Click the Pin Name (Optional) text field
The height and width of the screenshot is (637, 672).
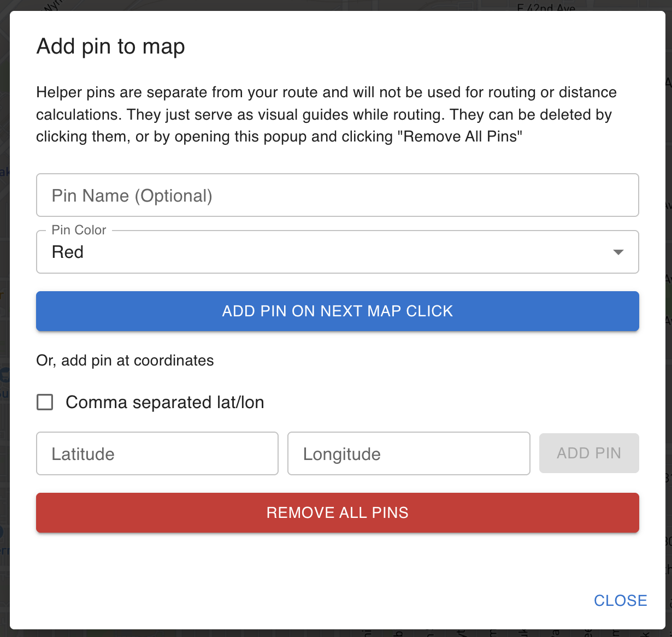[337, 196]
